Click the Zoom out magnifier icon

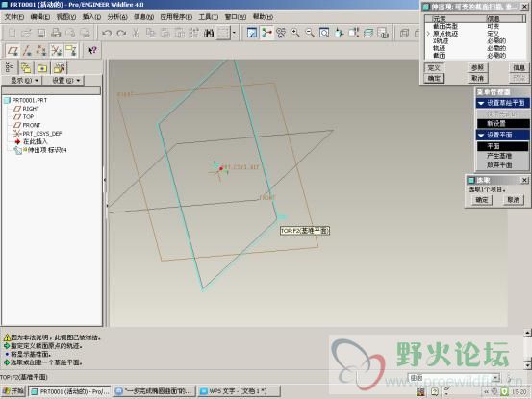coord(310,33)
